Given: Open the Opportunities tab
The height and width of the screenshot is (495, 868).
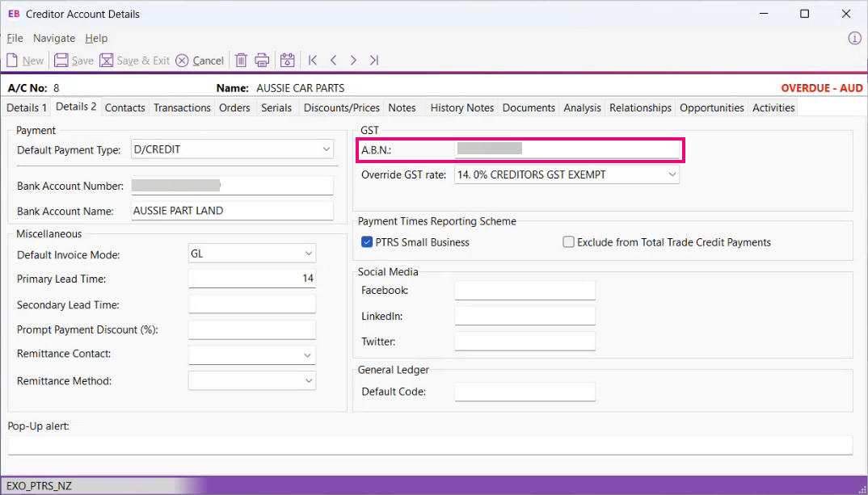Looking at the screenshot, I should point(712,108).
